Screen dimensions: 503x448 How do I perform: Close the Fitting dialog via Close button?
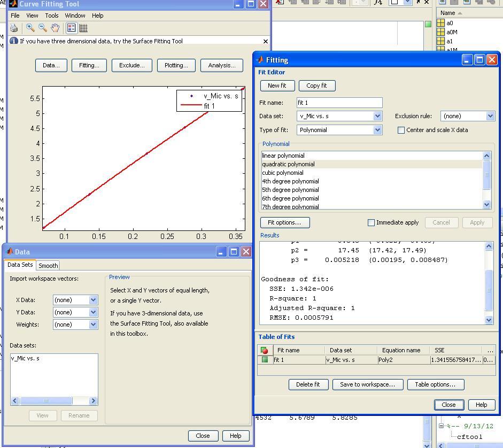[x=449, y=405]
